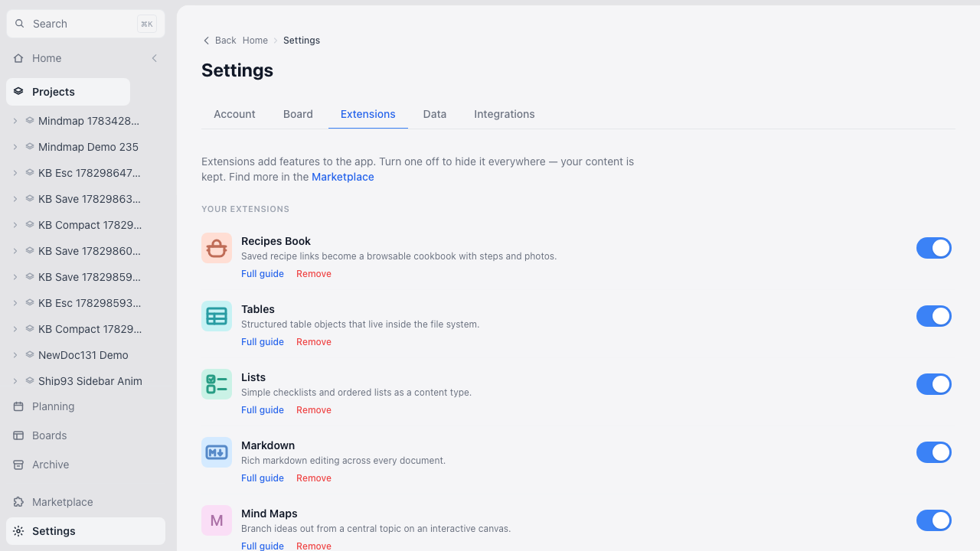Disable the Recipes Book extension toggle

click(934, 248)
